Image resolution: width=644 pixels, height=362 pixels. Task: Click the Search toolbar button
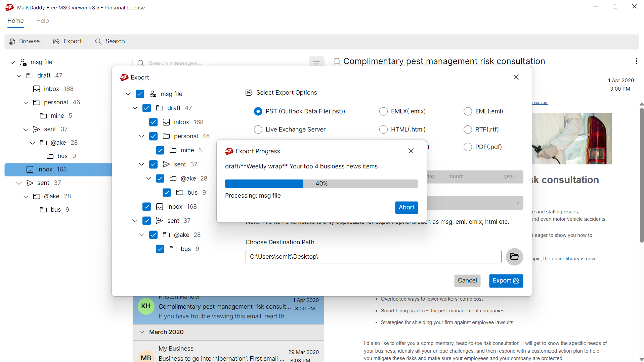(110, 41)
